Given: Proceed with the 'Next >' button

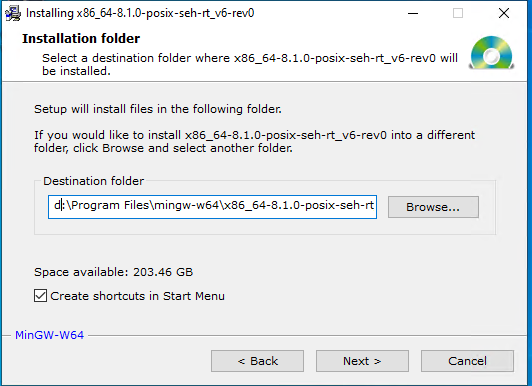Looking at the screenshot, I should pos(362,361).
